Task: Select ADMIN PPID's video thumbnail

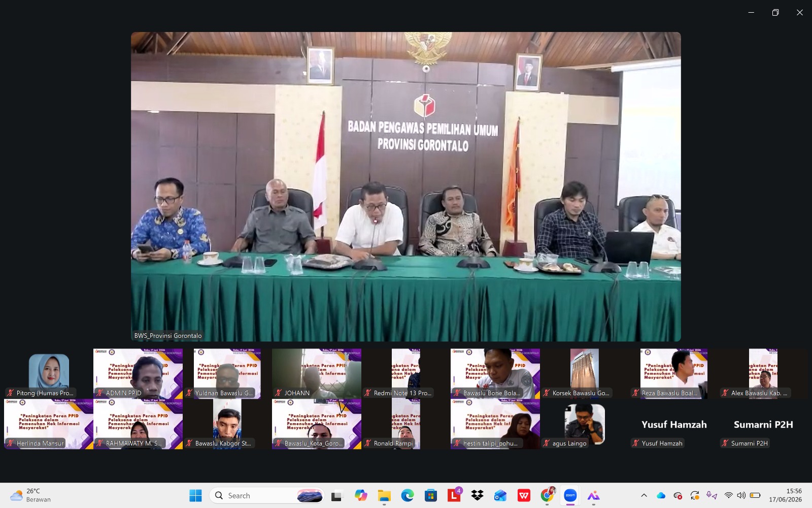Action: point(138,373)
